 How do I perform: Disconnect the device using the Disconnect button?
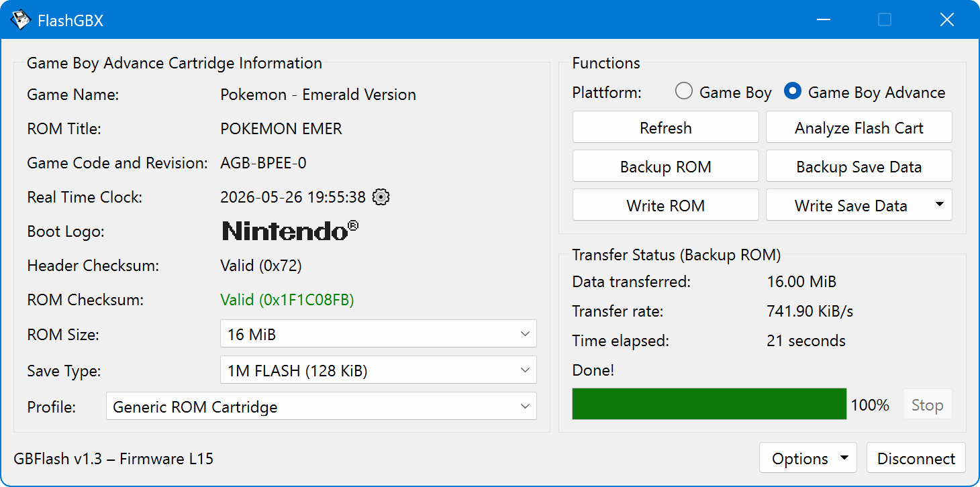pos(916,459)
